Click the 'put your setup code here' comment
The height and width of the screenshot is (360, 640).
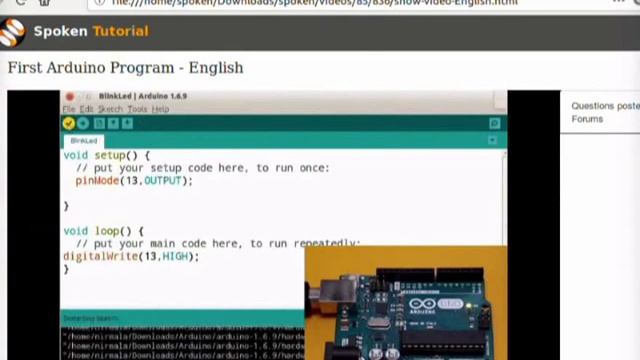[x=202, y=168]
